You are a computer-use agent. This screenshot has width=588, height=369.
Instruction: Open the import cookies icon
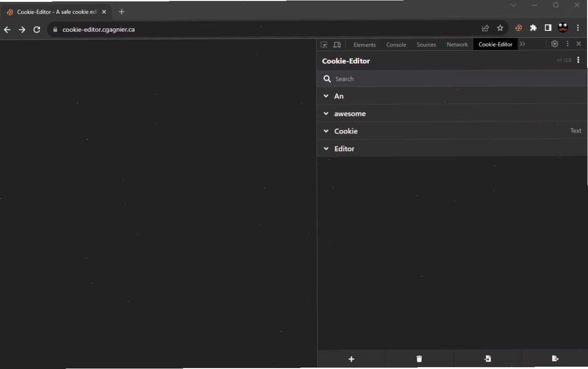(x=487, y=359)
